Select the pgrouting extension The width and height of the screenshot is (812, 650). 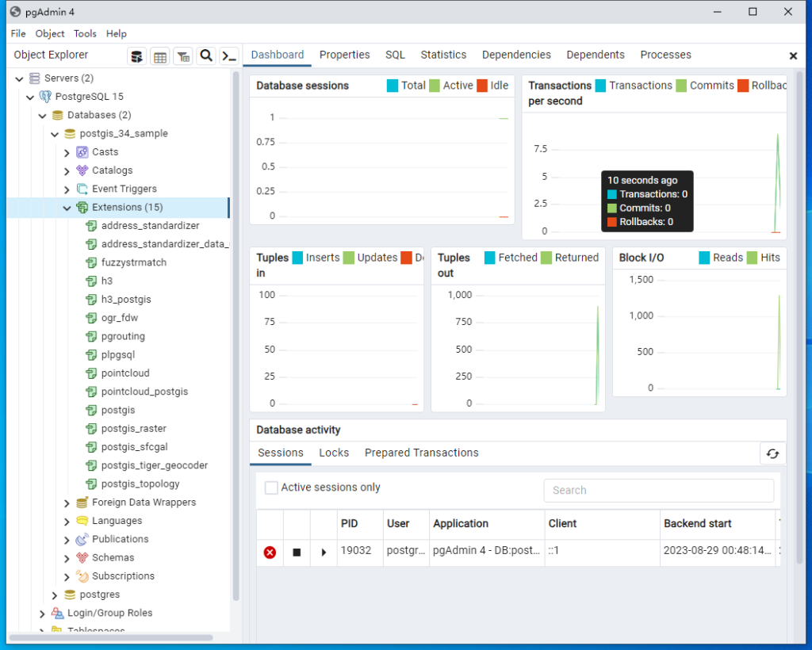[123, 336]
